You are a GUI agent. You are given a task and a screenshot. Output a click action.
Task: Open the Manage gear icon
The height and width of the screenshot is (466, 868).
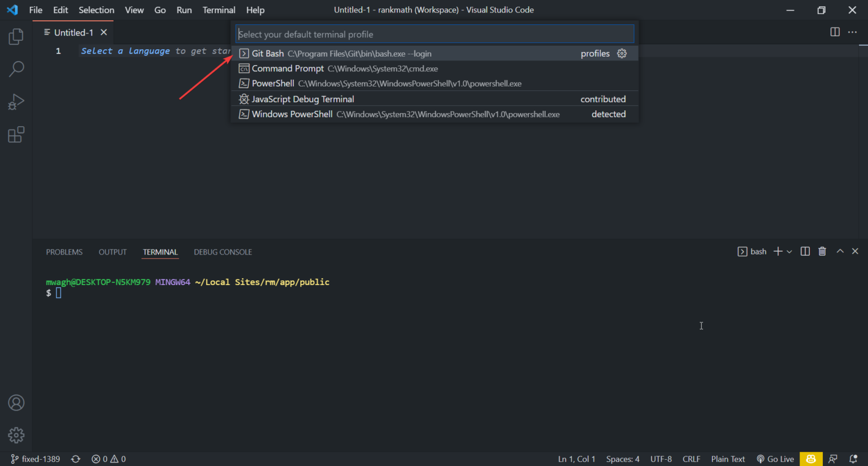click(16, 435)
